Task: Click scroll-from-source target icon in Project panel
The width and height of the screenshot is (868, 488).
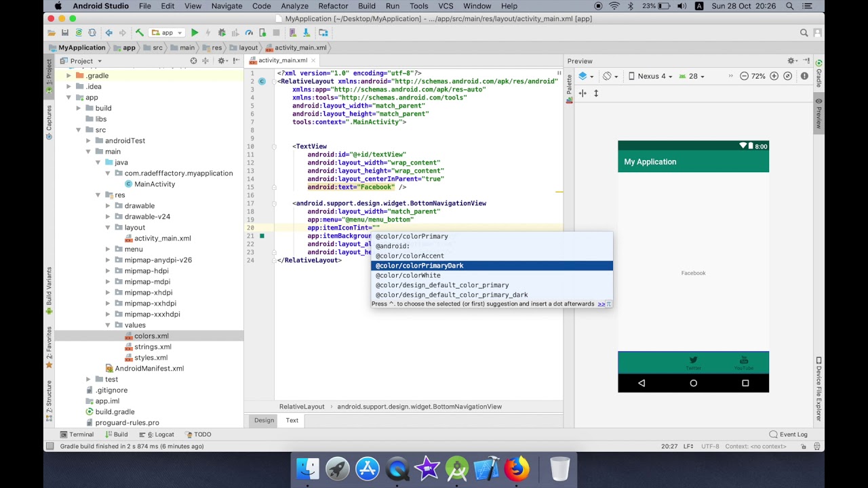Action: (193, 61)
